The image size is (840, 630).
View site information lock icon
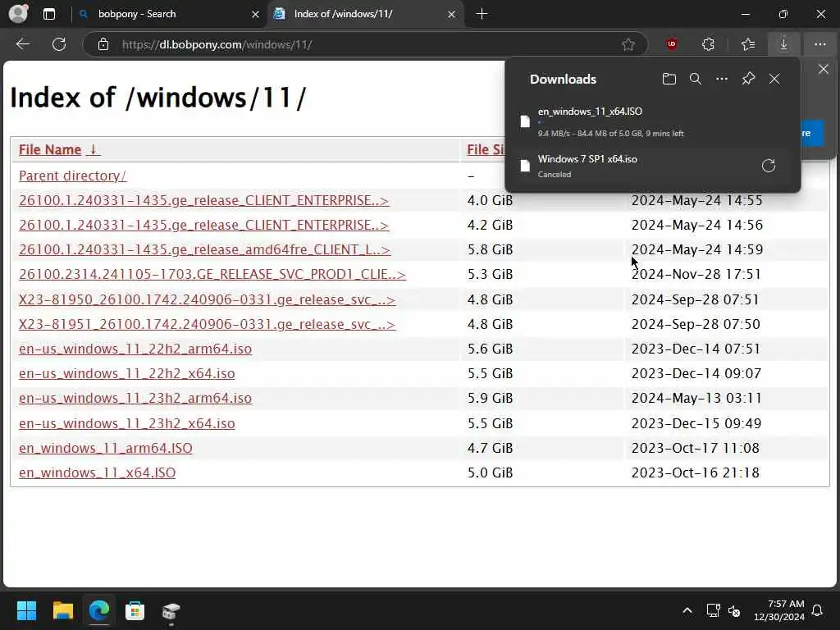pyautogui.click(x=103, y=44)
